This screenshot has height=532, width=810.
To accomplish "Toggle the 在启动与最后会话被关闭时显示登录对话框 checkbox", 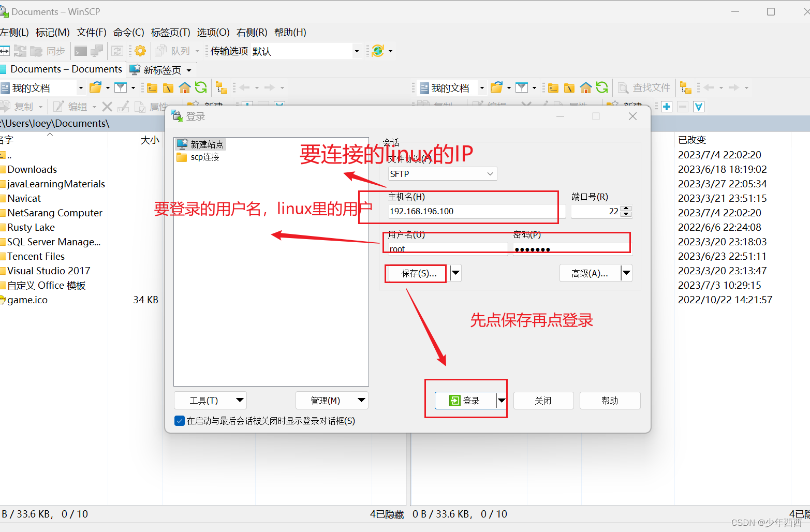I will pos(179,421).
